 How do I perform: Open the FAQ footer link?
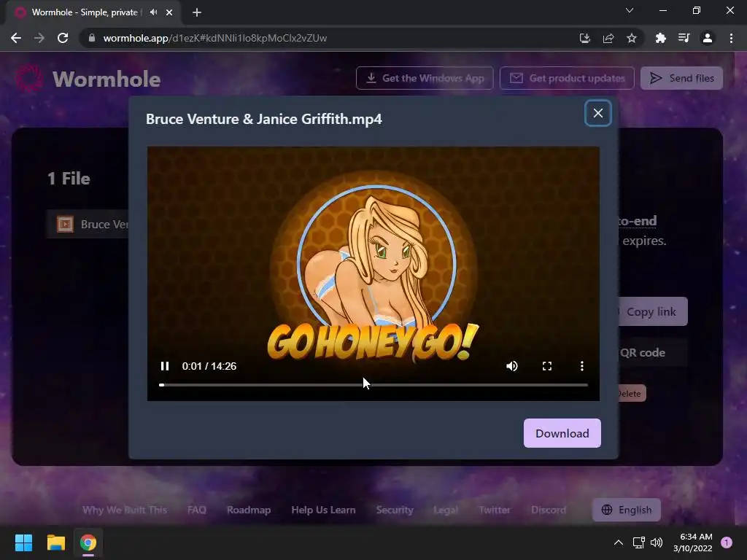pyautogui.click(x=197, y=510)
